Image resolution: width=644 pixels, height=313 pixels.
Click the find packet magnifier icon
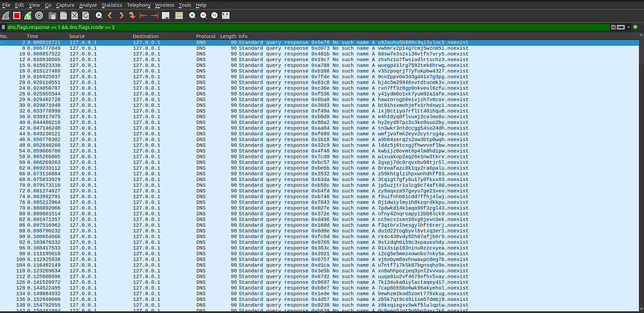click(99, 15)
